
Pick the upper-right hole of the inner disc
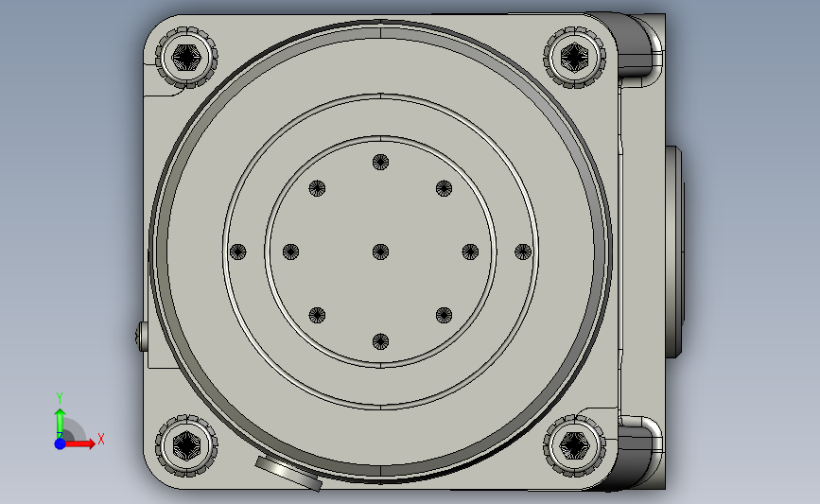coord(444,188)
